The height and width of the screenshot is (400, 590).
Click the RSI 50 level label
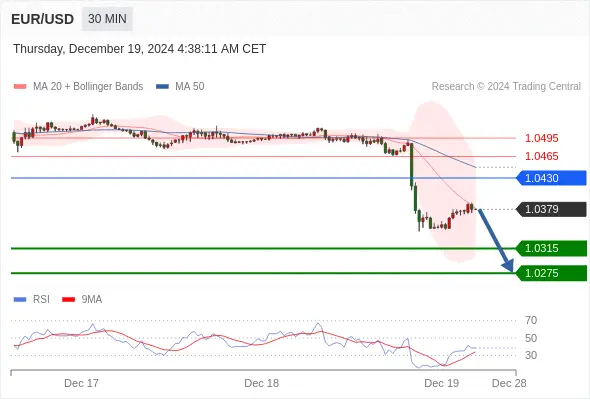(531, 338)
